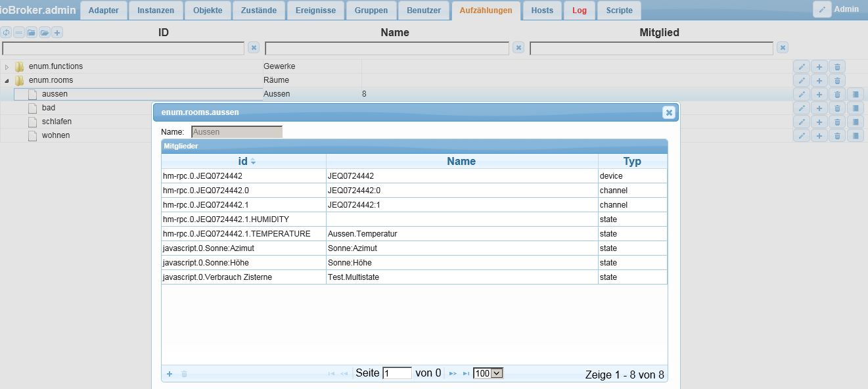Switch to the Hosts tab

pyautogui.click(x=542, y=10)
